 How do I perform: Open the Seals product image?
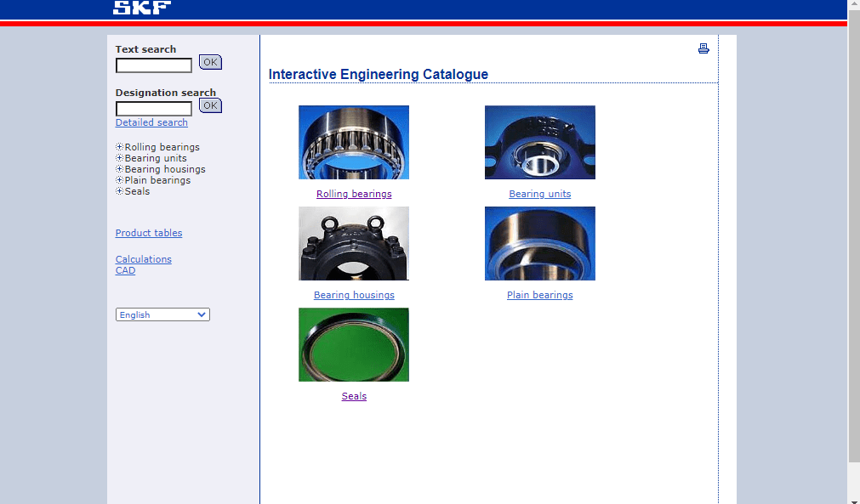[x=353, y=344]
